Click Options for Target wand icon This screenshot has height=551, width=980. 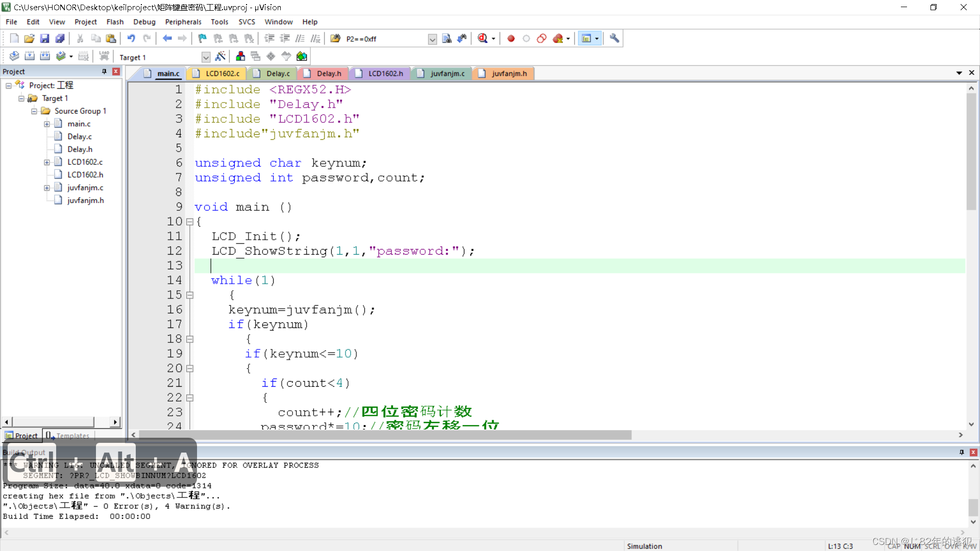click(x=220, y=56)
